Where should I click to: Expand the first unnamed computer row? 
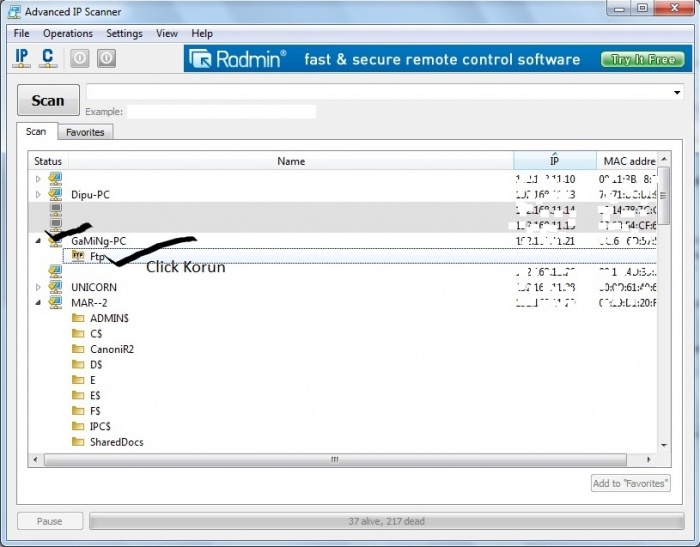[38, 179]
